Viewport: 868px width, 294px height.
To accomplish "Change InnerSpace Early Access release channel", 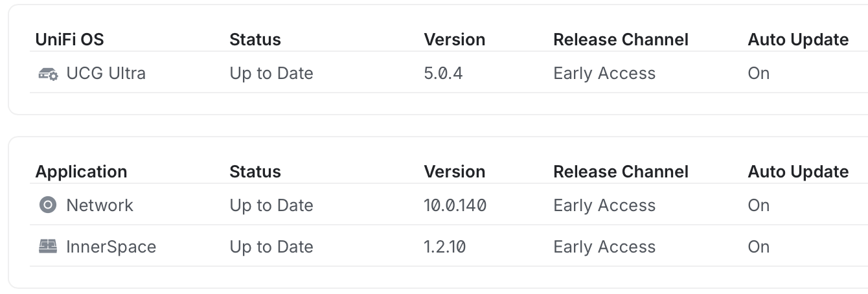I will pos(604,247).
